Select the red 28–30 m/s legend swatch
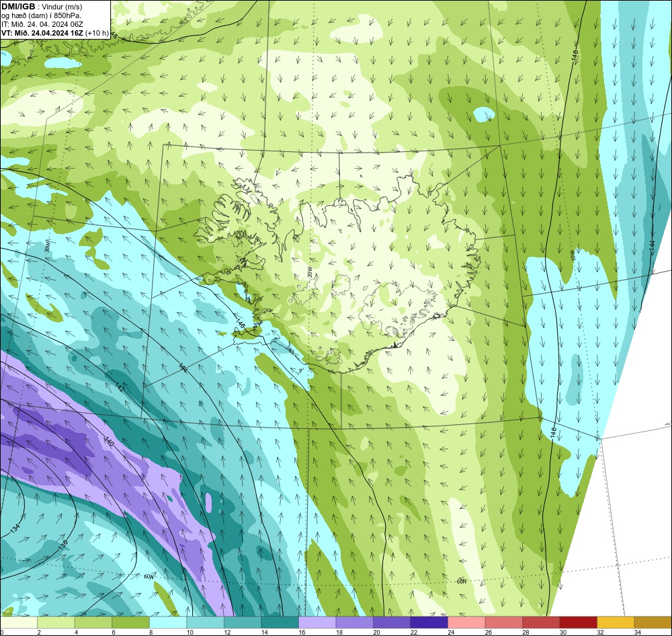The image size is (672, 636). pos(541,623)
